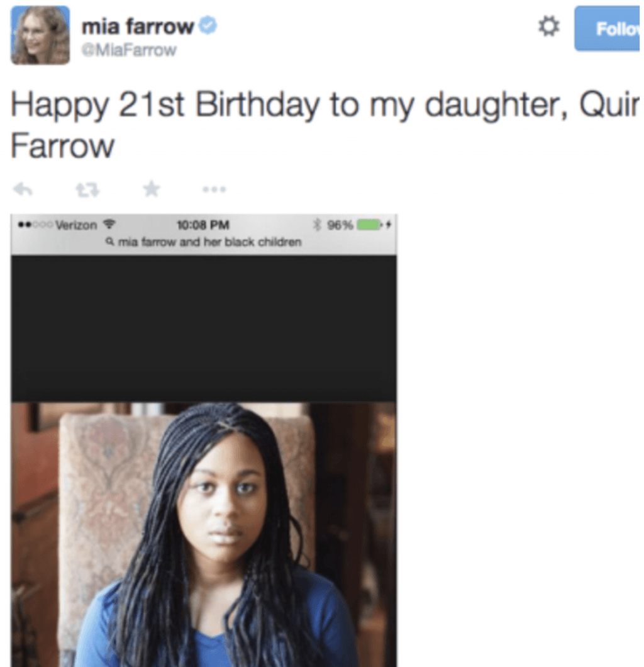Open the mia farrow display name link
Screen dimensions: 644x667
pos(137,26)
